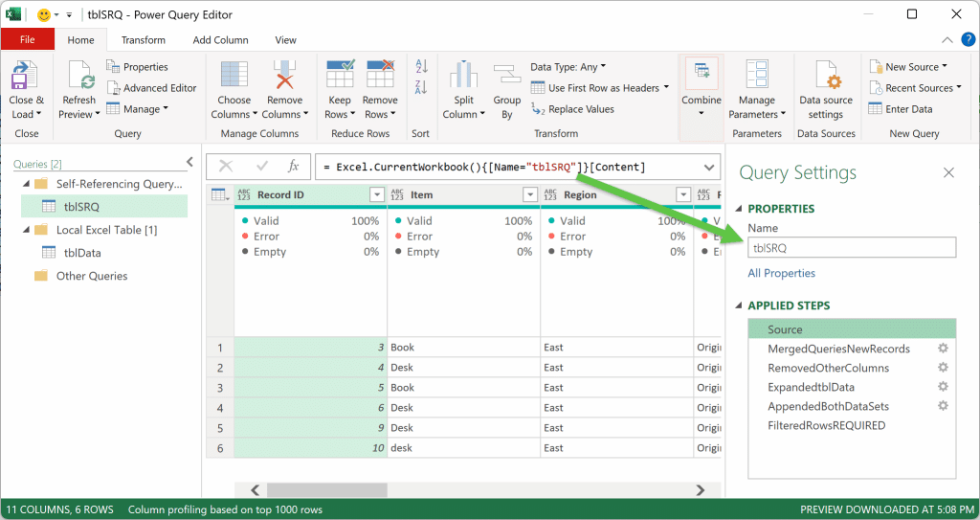Collapse the Self-Referencing Query folder
The height and width of the screenshot is (520, 980).
pos(26,184)
